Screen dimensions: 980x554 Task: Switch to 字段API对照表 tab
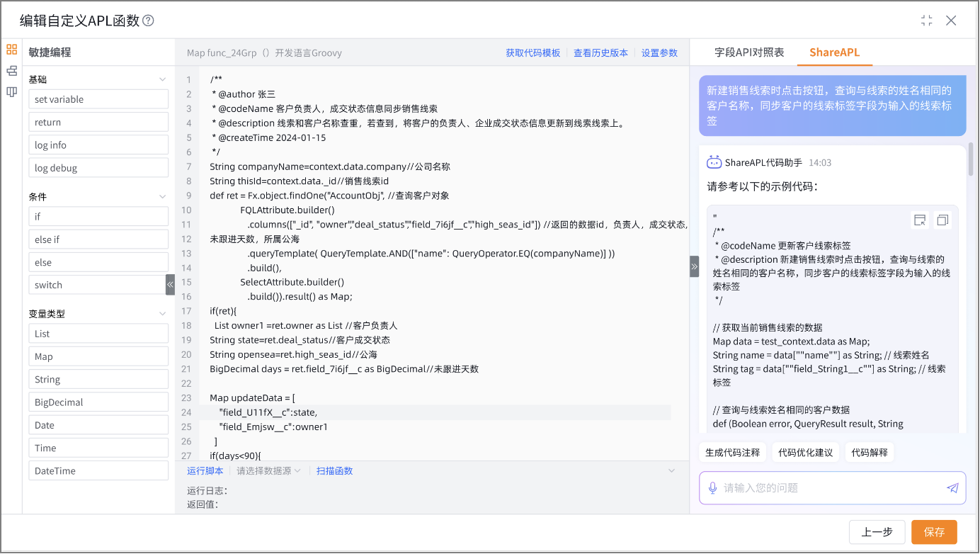coord(749,52)
